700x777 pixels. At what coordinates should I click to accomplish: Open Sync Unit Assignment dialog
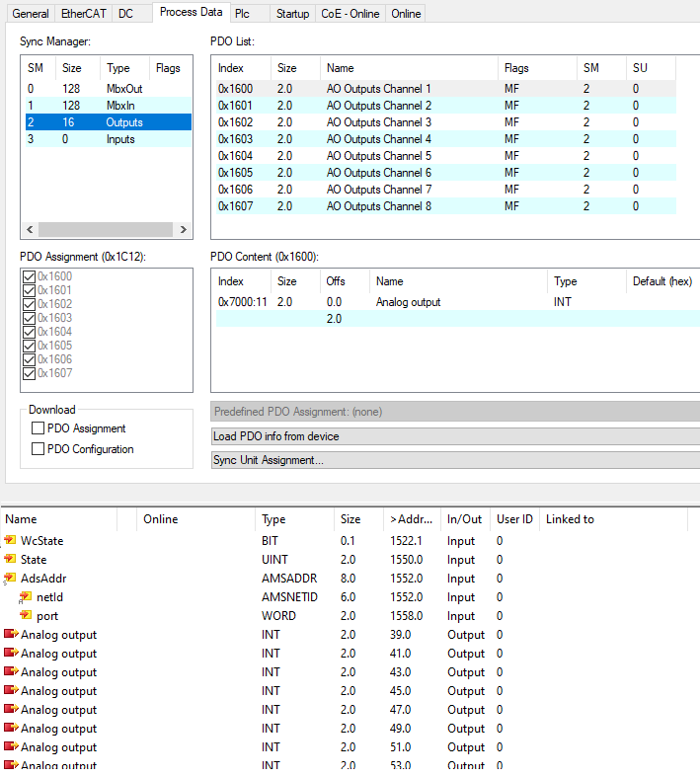(455, 460)
